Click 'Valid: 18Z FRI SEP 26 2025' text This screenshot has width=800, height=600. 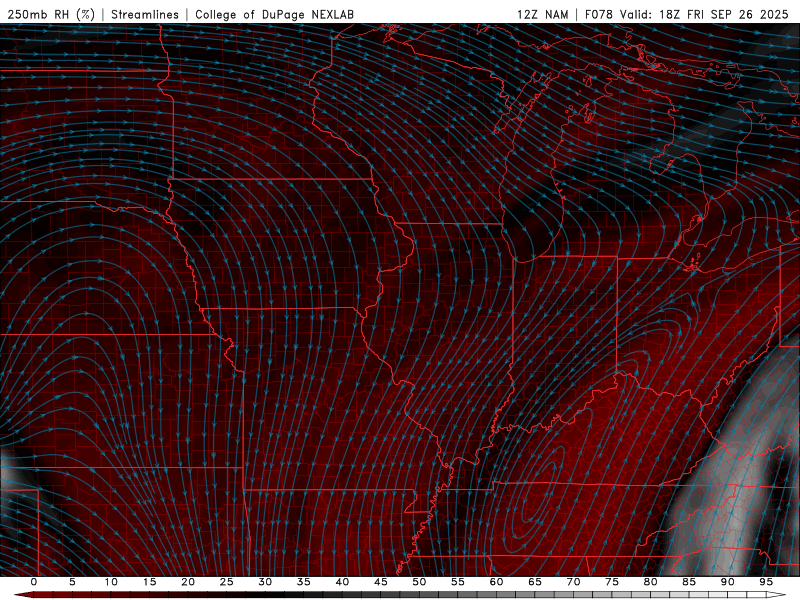(x=705, y=14)
